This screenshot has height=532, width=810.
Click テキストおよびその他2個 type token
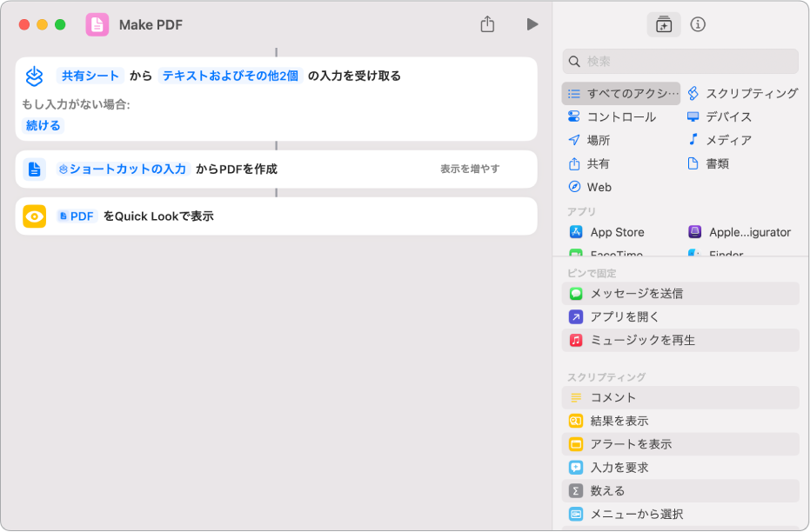[x=231, y=76]
